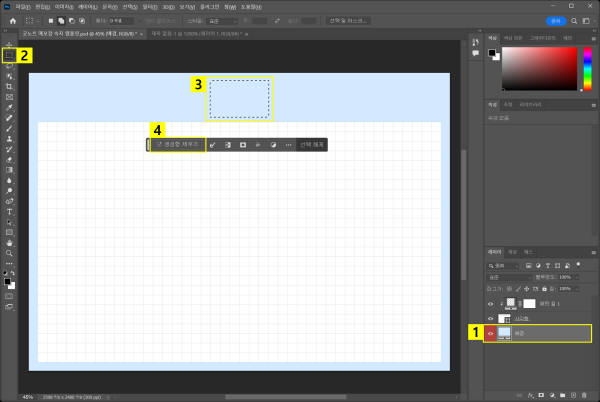Select the Dodge tool
Screen dimensions: 600x402
tap(9, 191)
